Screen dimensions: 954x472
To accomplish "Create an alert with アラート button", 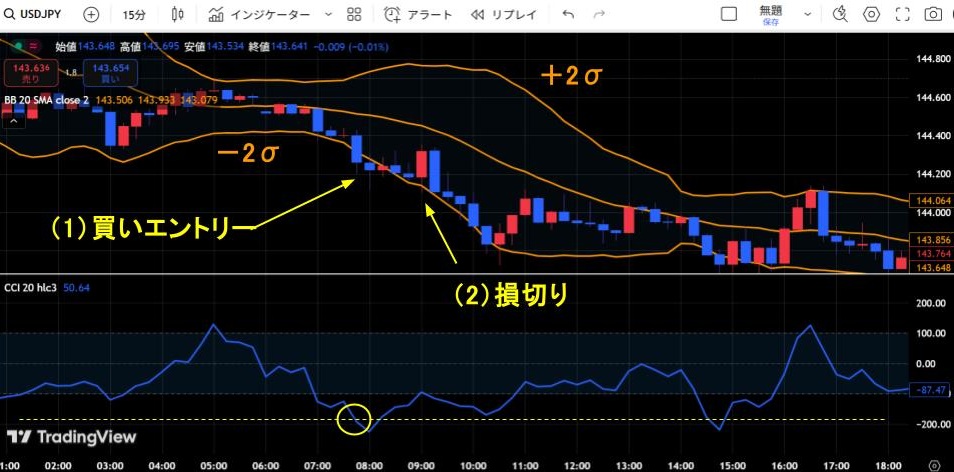I will pyautogui.click(x=419, y=15).
